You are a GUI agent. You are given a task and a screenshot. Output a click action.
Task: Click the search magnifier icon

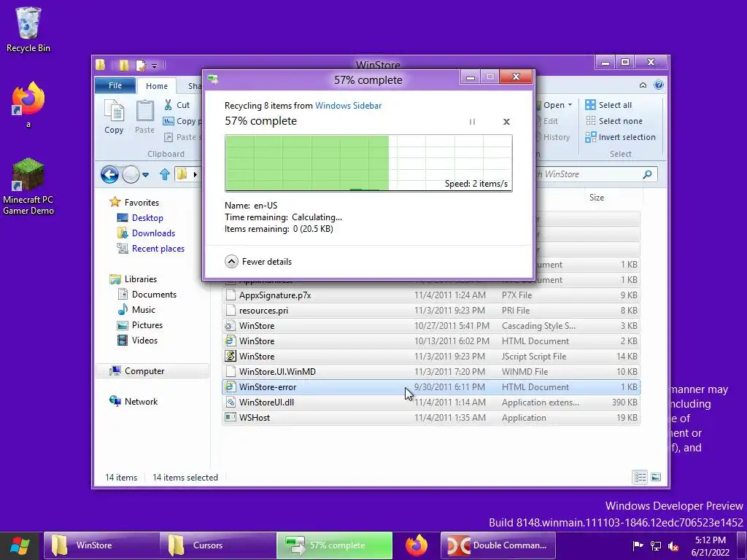click(647, 174)
